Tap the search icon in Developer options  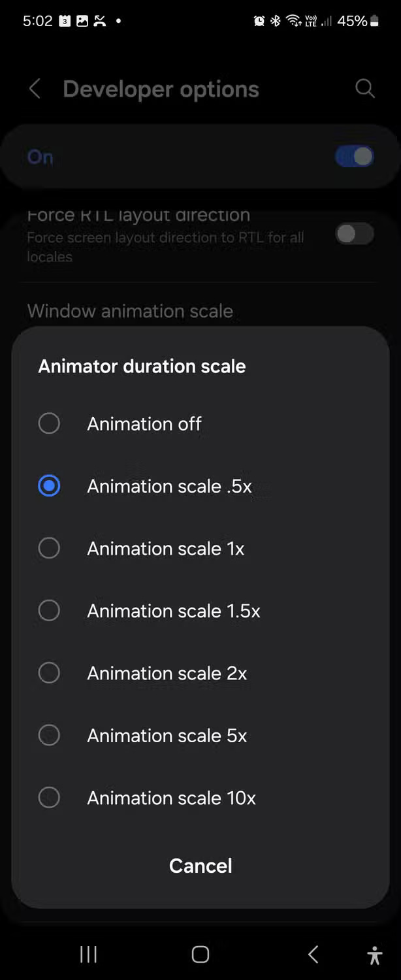[364, 89]
